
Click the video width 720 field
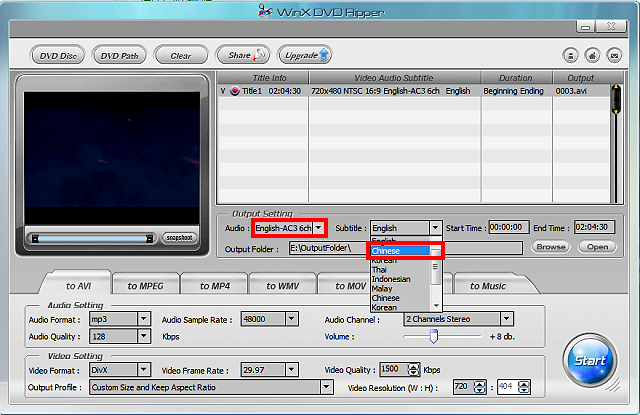[x=464, y=387]
